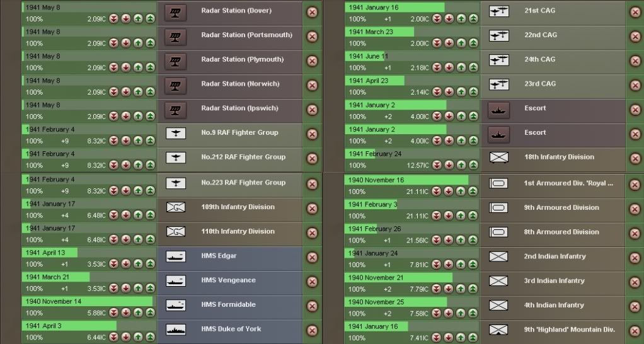The width and height of the screenshot is (644, 344).
Task: Click the garrison unit icon for 109th Infantry Division
Action: pyautogui.click(x=175, y=207)
